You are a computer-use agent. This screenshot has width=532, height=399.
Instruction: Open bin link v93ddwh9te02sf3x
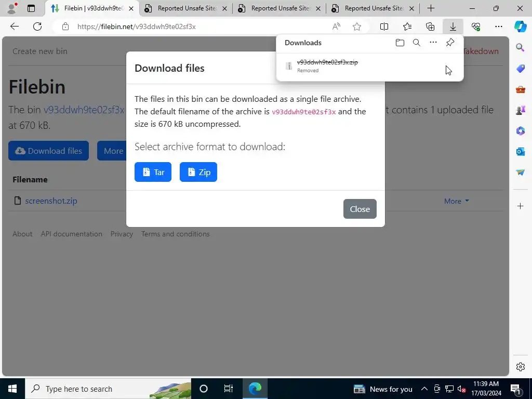pyautogui.click(x=84, y=110)
